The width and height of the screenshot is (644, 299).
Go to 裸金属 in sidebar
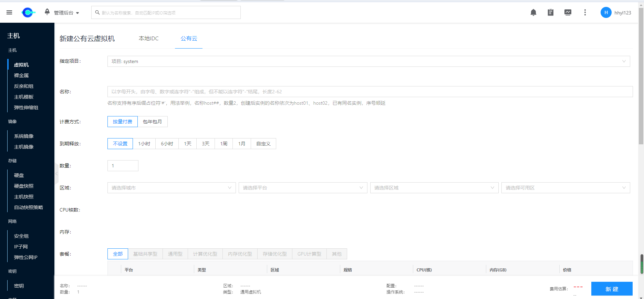pyautogui.click(x=21, y=75)
